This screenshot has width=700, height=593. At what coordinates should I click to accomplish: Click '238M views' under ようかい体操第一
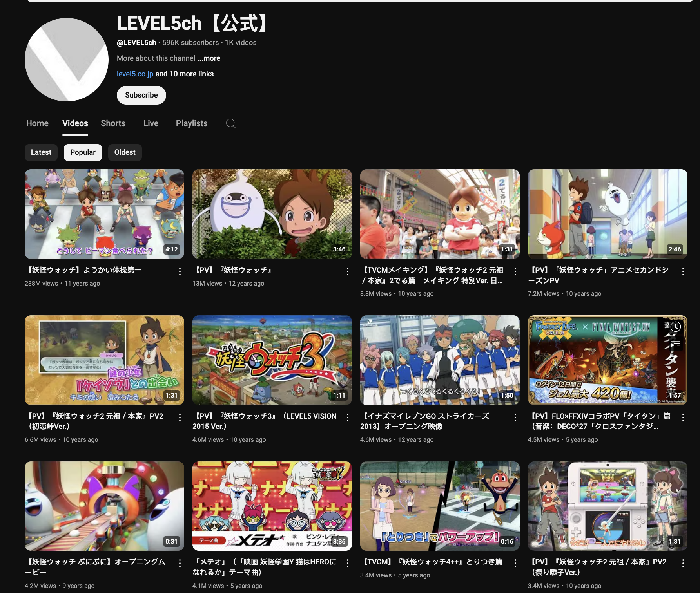[x=41, y=284]
